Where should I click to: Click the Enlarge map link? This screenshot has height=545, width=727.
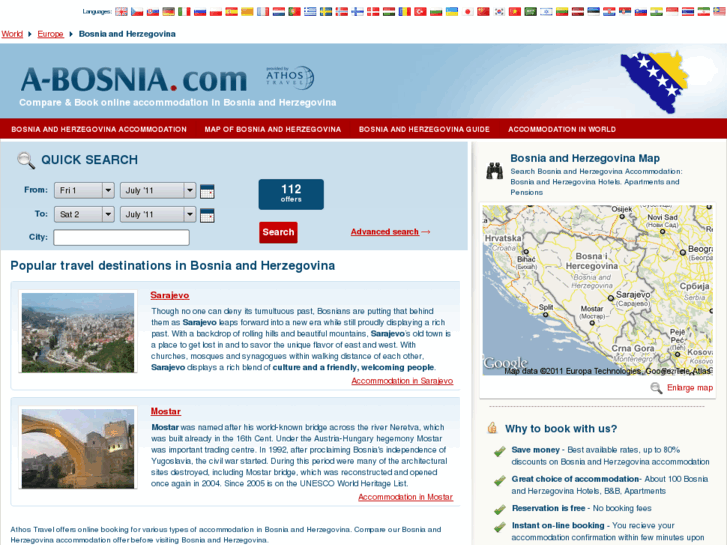click(690, 388)
